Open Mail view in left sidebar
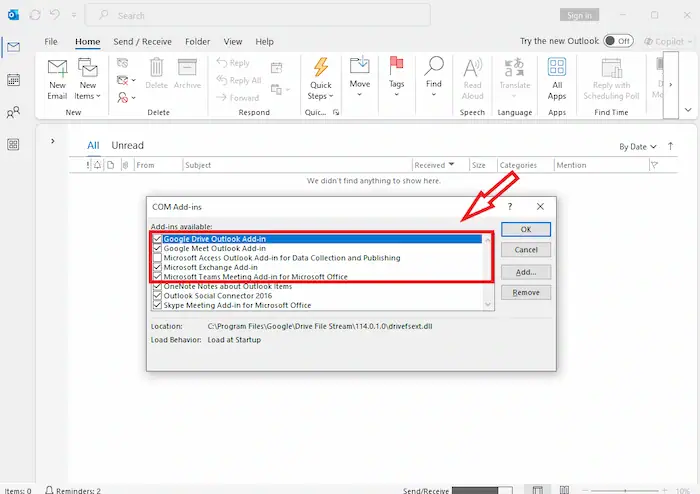 click(x=13, y=47)
